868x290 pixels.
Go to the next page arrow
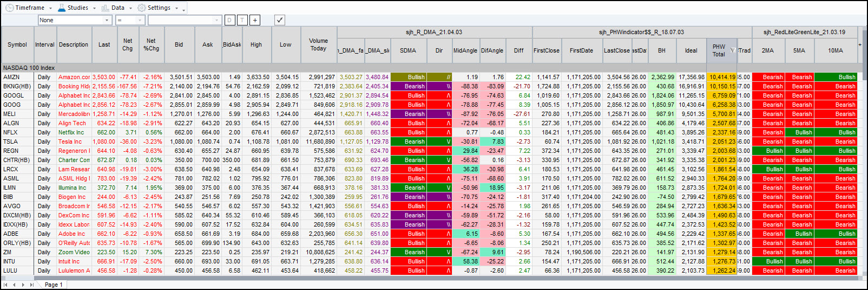click(x=23, y=285)
